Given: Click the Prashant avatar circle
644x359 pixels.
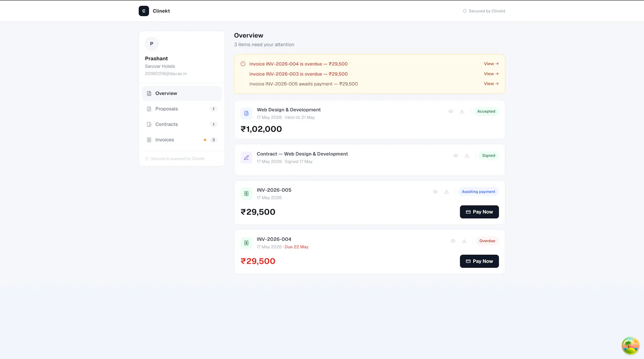Looking at the screenshot, I should pyautogui.click(x=152, y=43).
